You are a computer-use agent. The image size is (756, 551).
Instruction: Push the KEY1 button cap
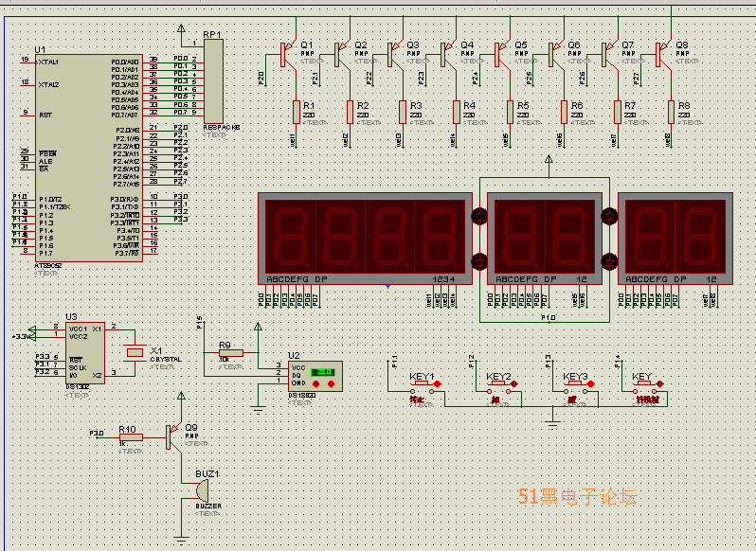coord(423,382)
